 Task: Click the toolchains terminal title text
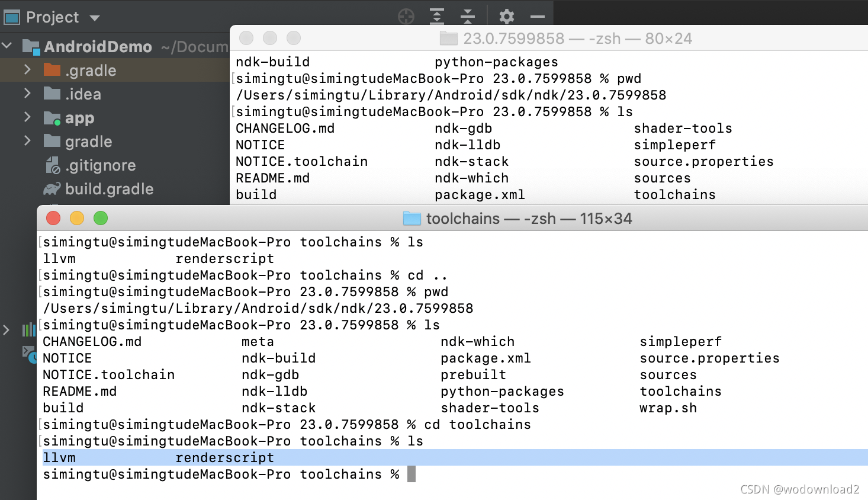click(x=529, y=219)
